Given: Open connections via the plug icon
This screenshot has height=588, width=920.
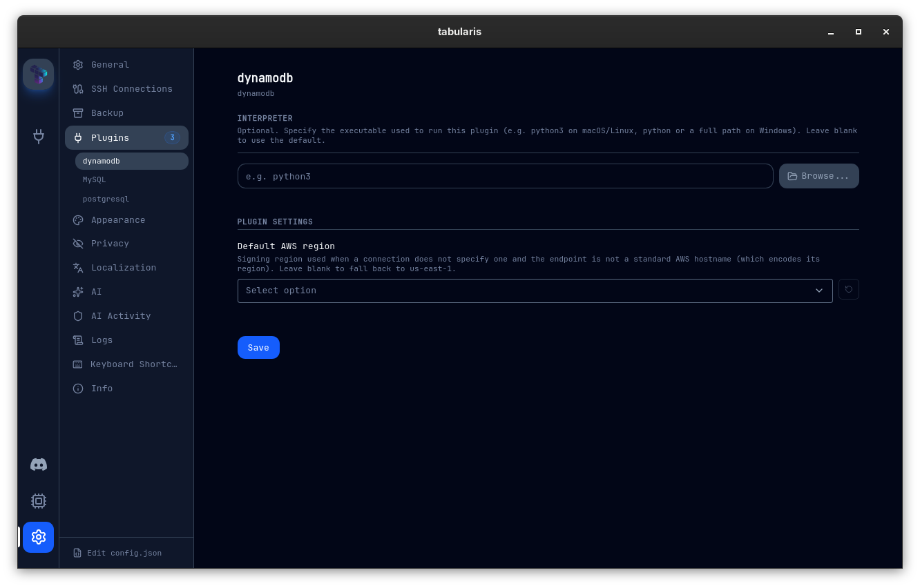Looking at the screenshot, I should pos(39,136).
